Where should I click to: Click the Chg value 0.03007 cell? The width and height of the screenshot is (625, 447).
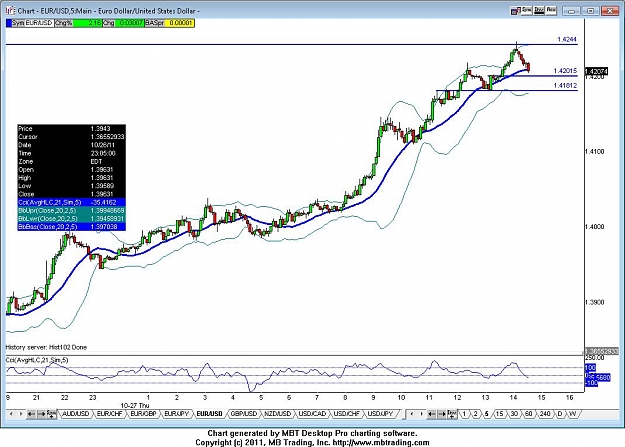tap(130, 23)
